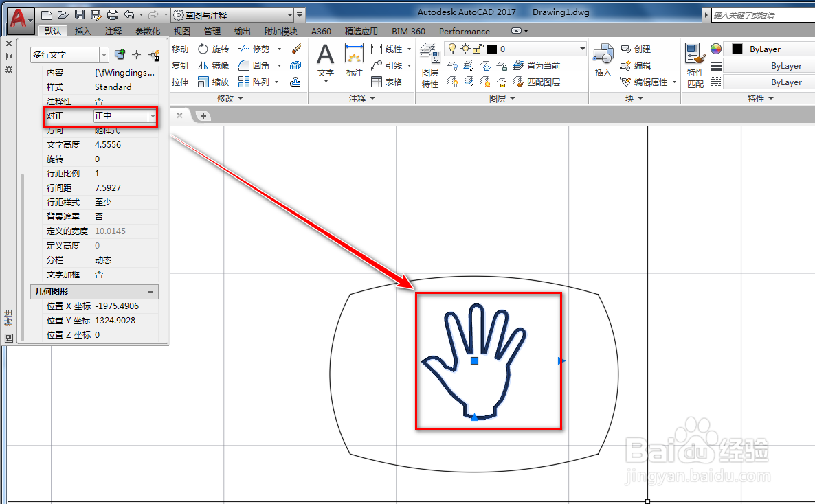Click the 标注 (Dimension) icon
The width and height of the screenshot is (815, 504).
pos(355,54)
